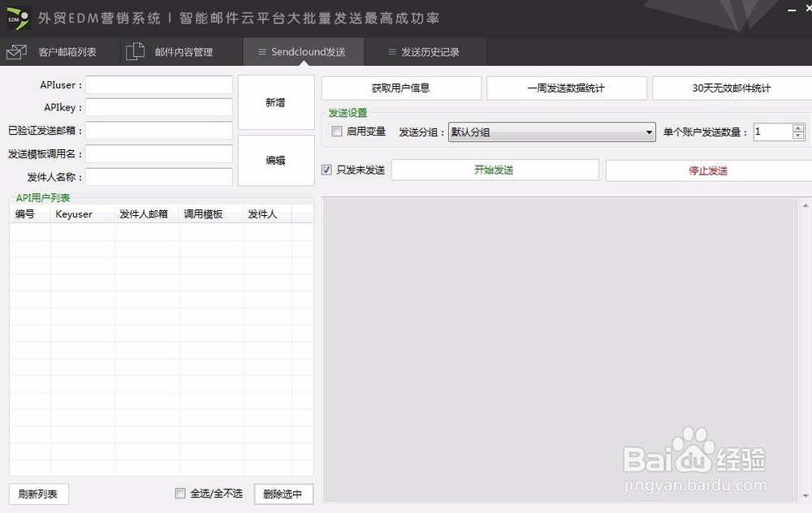Click 开始发送 to start sending

(x=495, y=170)
